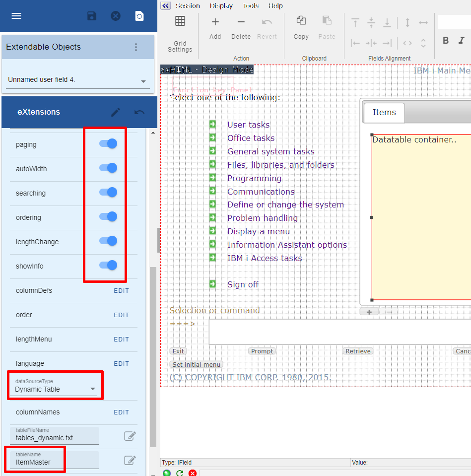The image size is (471, 476).
Task: Open the Session menu
Action: coord(188,6)
